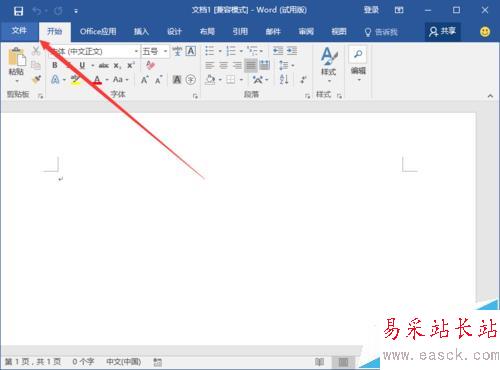This screenshot has width=500, height=370.
Task: Align text left icon
Action: [x=210, y=65]
